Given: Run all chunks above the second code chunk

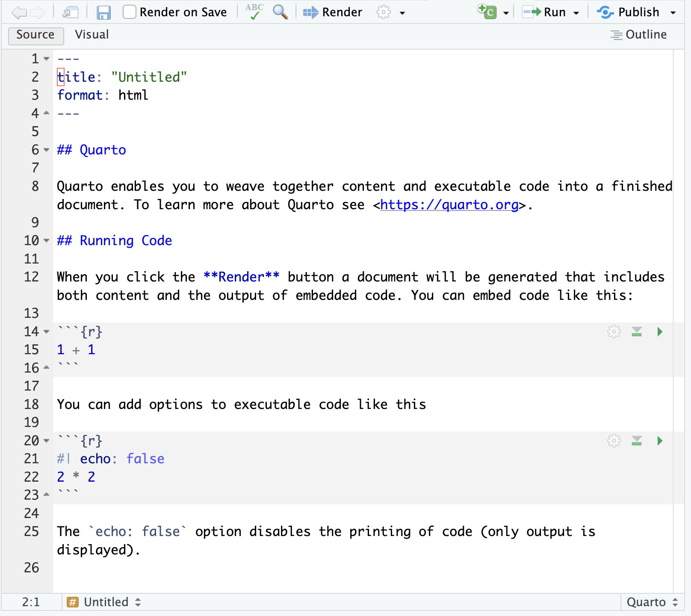Looking at the screenshot, I should coord(637,441).
